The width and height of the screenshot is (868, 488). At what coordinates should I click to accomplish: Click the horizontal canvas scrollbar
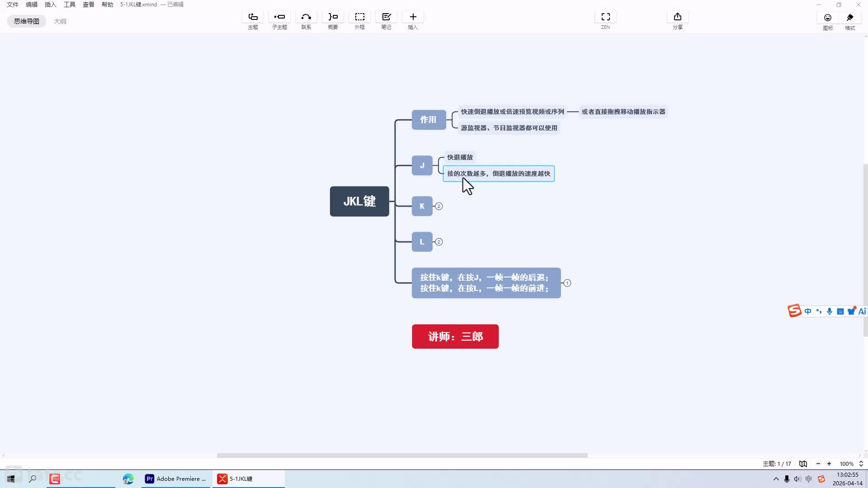click(x=402, y=455)
